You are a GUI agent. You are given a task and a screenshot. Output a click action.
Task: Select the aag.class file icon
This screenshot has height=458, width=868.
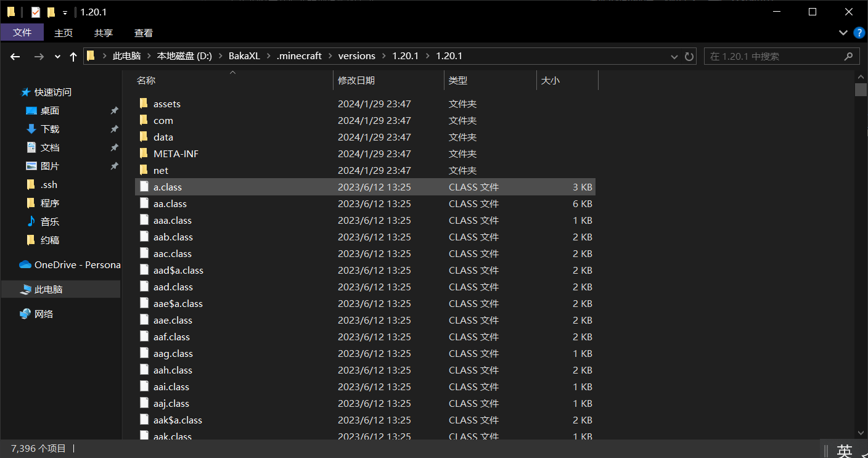point(144,353)
